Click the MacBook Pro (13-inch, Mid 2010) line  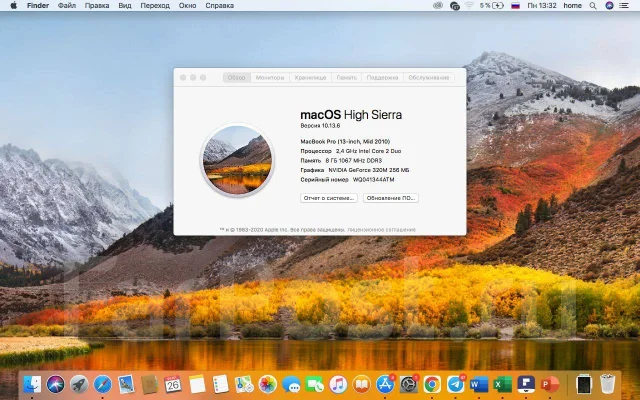[345, 142]
